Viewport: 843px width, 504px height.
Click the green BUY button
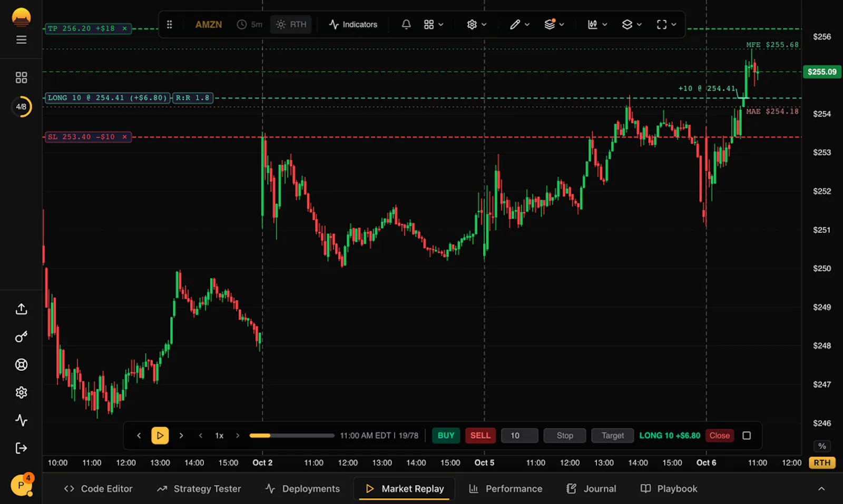tap(446, 436)
